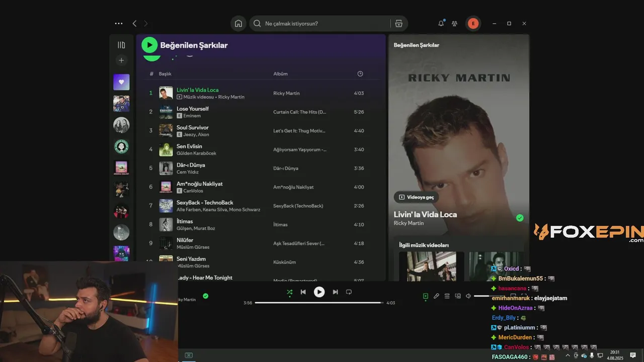This screenshot has height=362, width=644.
Task: Open the three-dot app menu
Action: click(119, 24)
